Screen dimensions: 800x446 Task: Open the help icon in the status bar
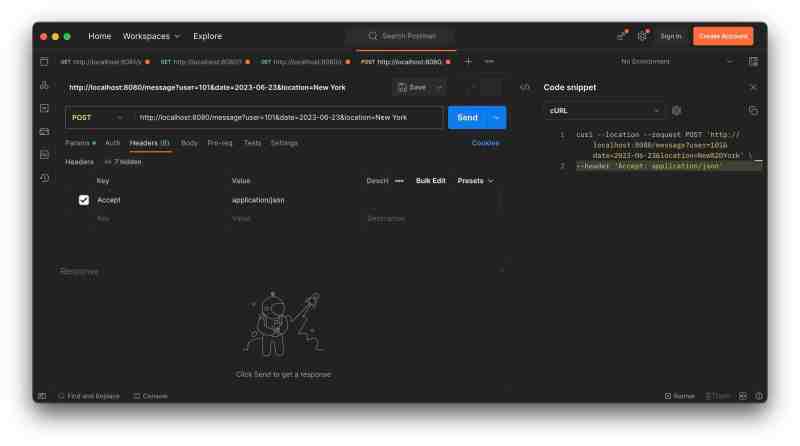[759, 396]
